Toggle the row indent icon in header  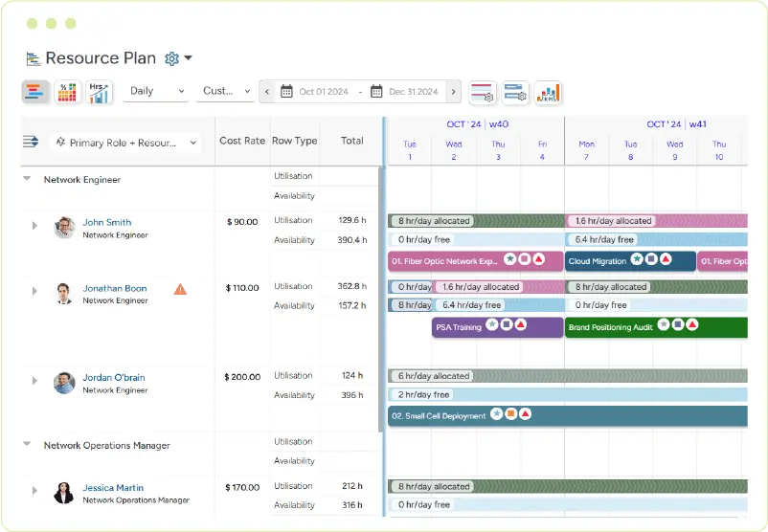tap(31, 142)
